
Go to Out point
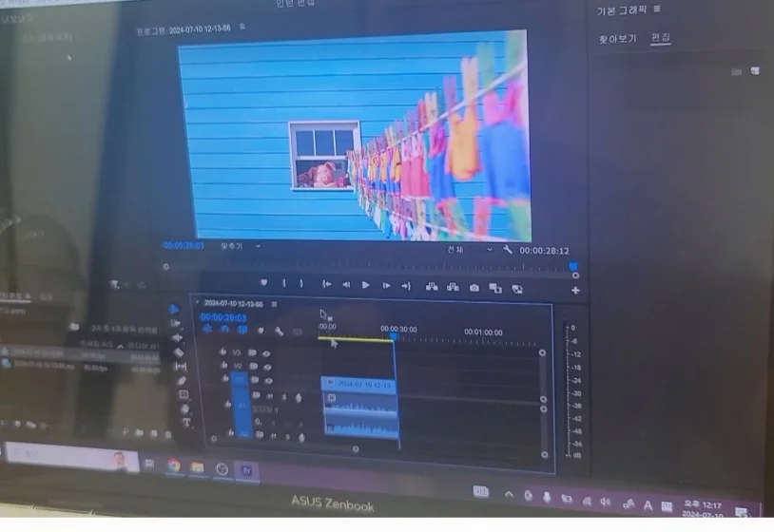pyautogui.click(x=406, y=286)
